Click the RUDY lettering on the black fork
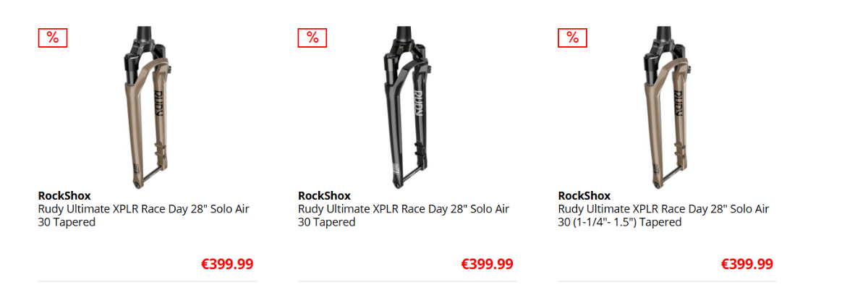Image resolution: width=868 pixels, height=298 pixels. (x=418, y=102)
